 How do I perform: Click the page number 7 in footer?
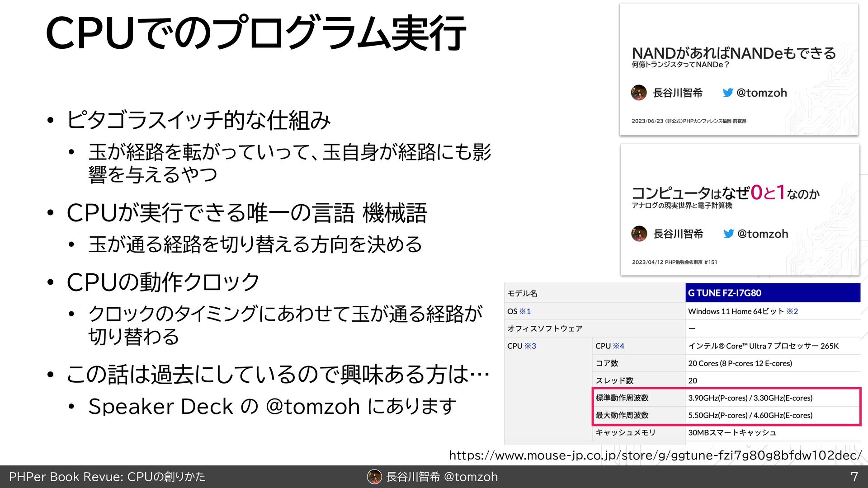click(x=854, y=477)
